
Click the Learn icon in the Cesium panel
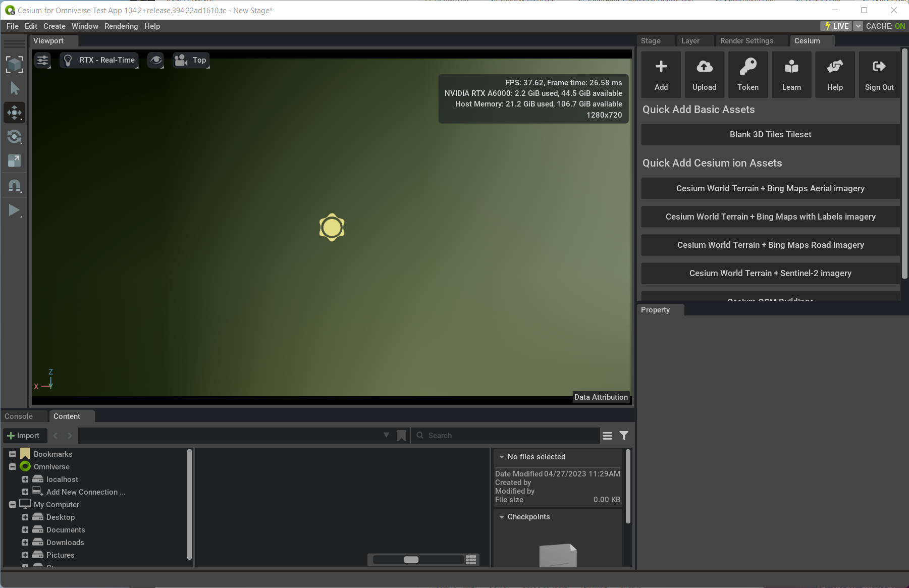[791, 74]
